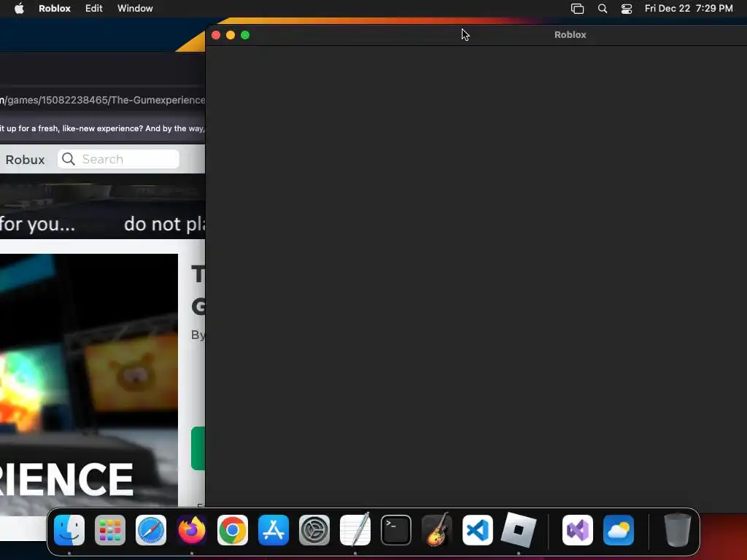Open the Weather app in the dock
Viewport: 747px width, 560px height.
click(619, 530)
